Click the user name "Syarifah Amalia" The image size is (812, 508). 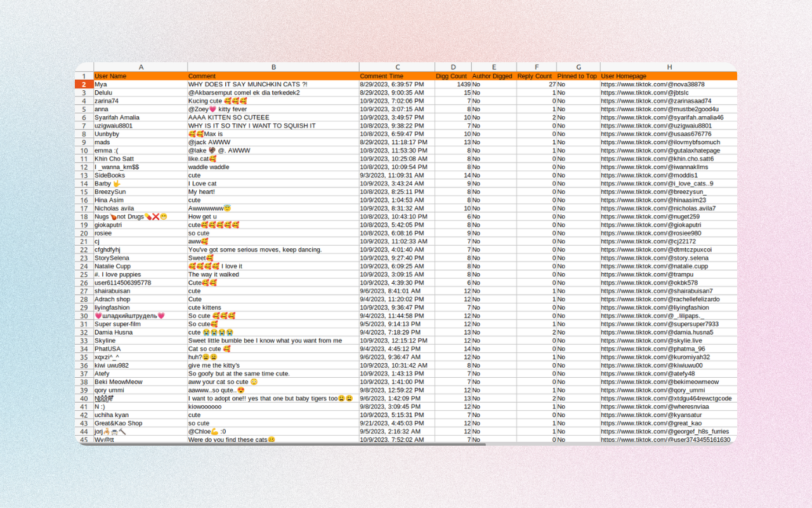[117, 117]
